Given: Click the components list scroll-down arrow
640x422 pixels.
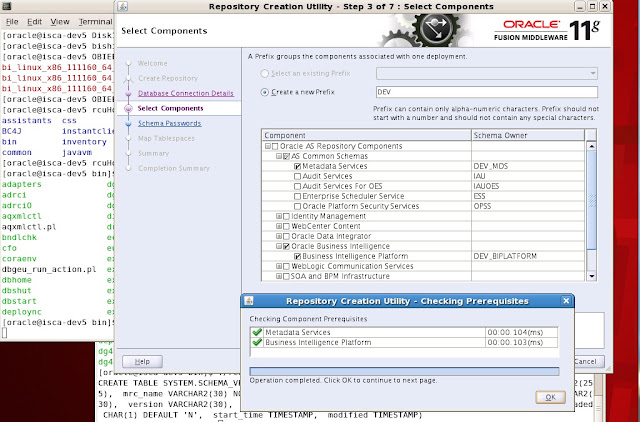Looking at the screenshot, I should click(591, 276).
